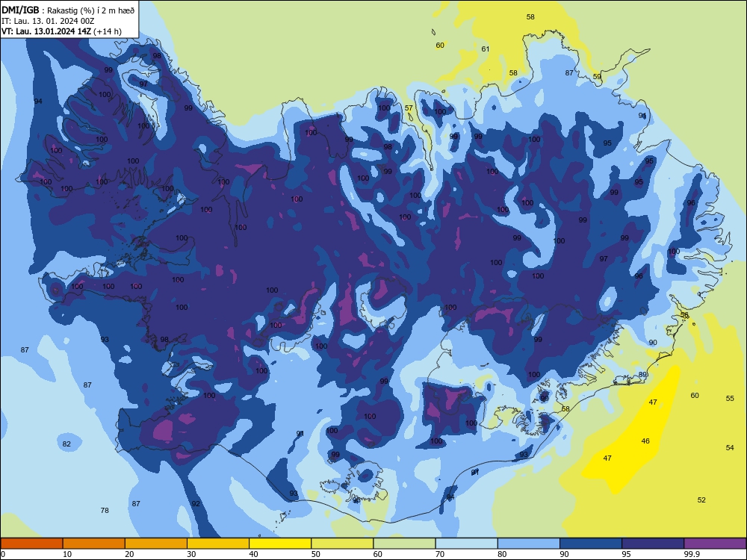
Task: Select the '82' humidity value offshore
Action: [66, 444]
